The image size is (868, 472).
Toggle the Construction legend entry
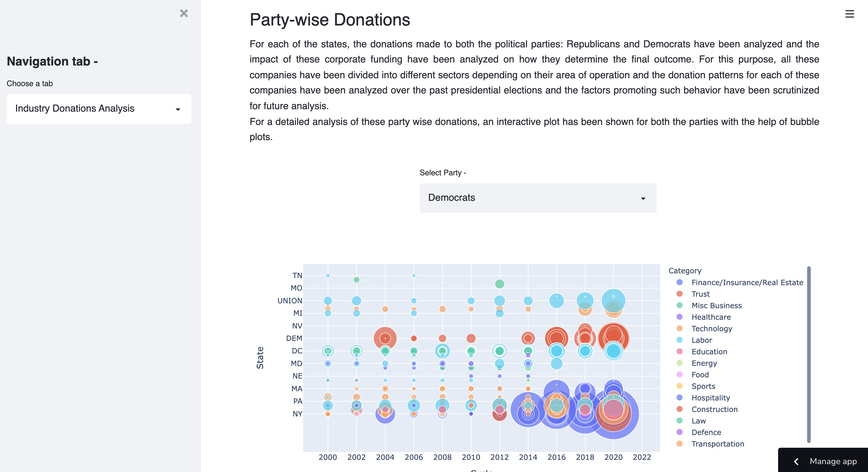click(x=714, y=409)
